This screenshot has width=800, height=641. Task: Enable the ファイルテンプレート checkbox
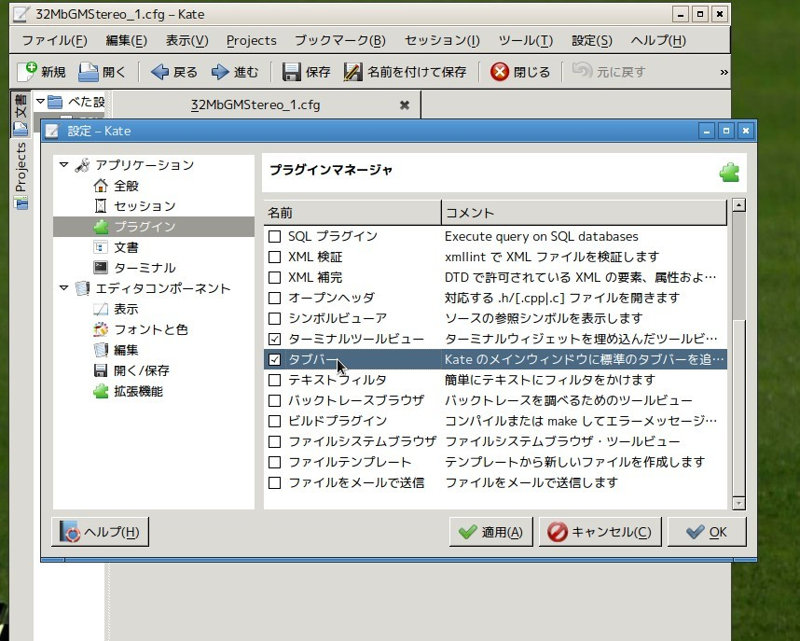(274, 462)
